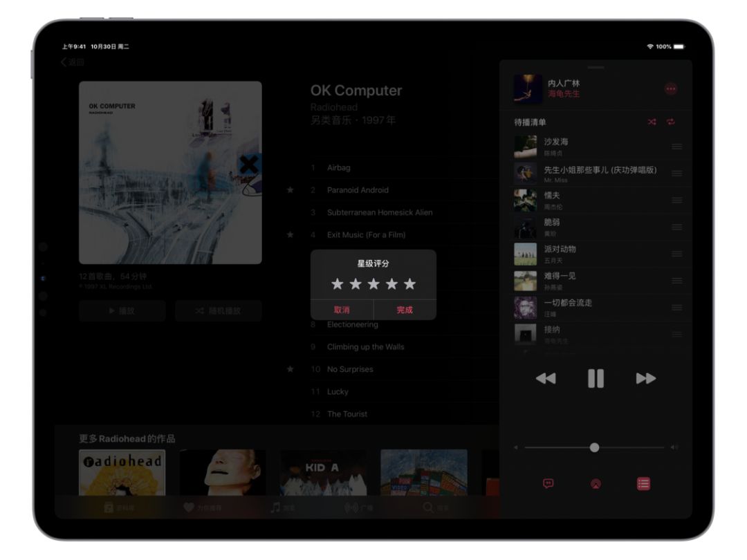Open the Kid A album thumbnail

pos(324,472)
